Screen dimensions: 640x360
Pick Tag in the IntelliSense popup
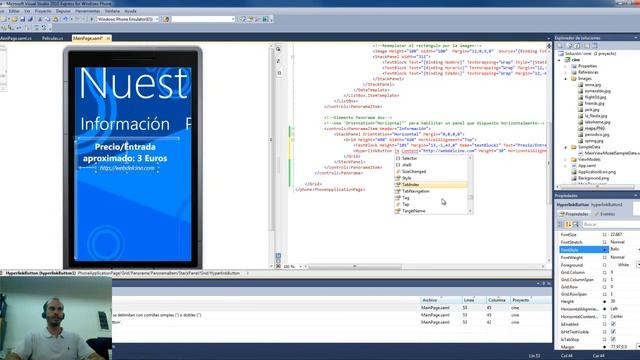(x=406, y=198)
